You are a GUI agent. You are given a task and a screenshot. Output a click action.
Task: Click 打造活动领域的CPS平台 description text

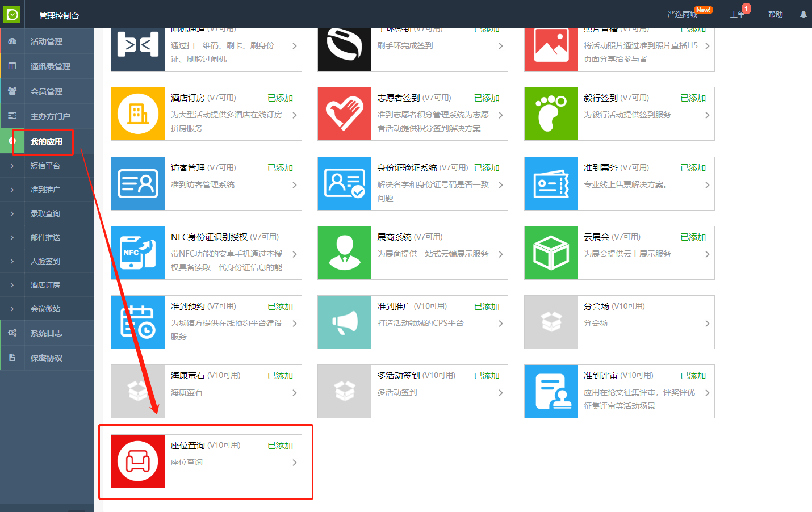pyautogui.click(x=420, y=323)
